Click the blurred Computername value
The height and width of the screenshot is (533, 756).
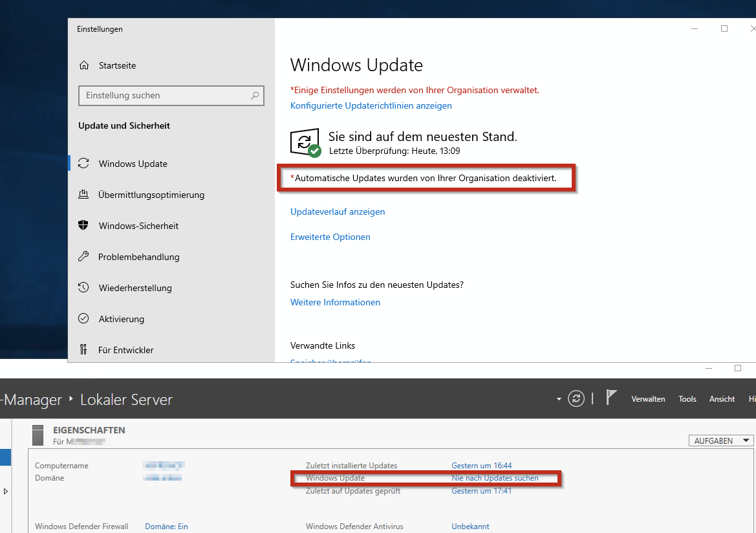(x=164, y=466)
